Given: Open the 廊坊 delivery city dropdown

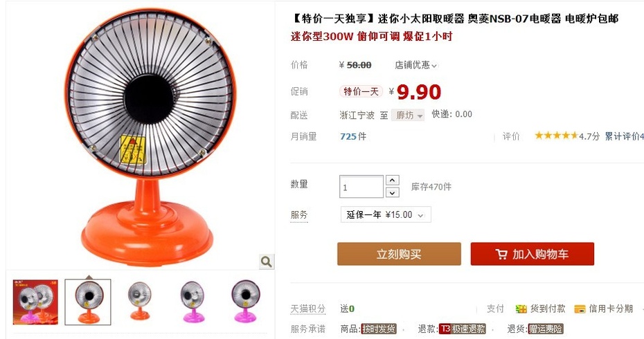Looking at the screenshot, I should (407, 116).
